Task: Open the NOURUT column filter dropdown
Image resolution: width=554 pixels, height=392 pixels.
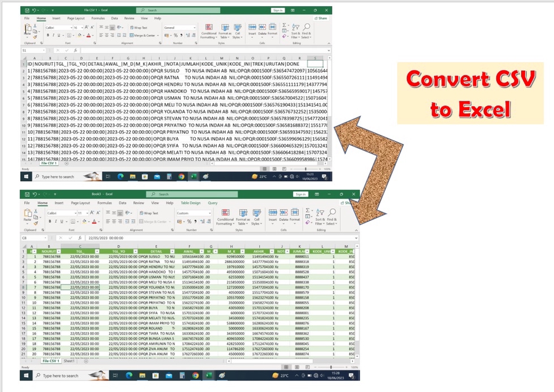Action: coord(58,251)
